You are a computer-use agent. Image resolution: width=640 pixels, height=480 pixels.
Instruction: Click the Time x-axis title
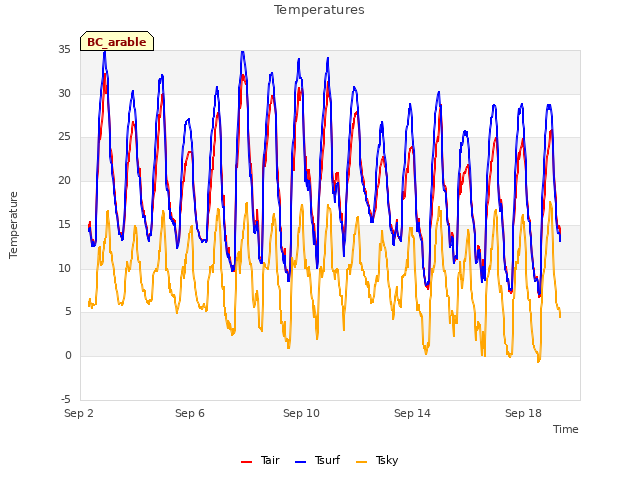[566, 429]
